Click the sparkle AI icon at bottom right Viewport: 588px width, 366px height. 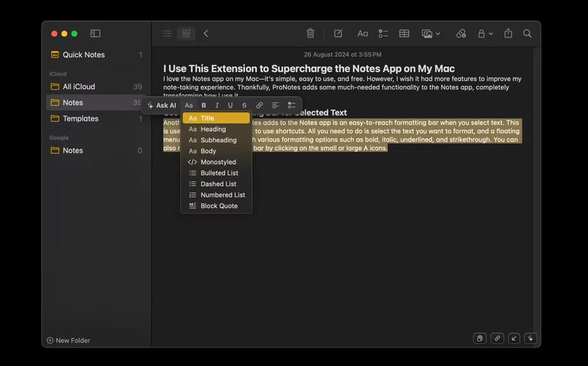pyautogui.click(x=530, y=338)
